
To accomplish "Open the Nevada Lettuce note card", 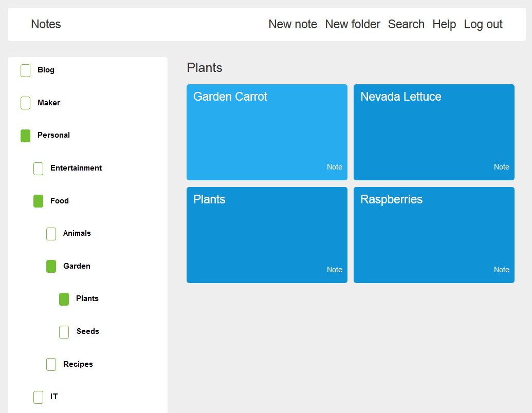I will (434, 132).
